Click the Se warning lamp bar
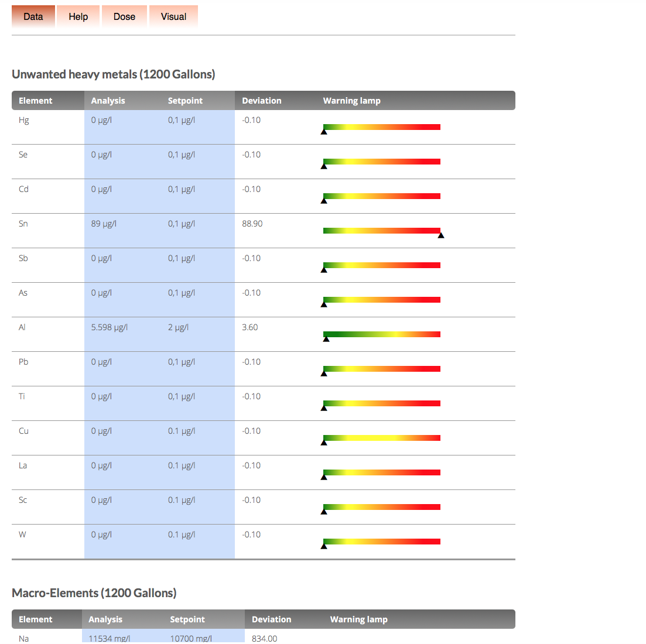The image size is (646, 644). 381,162
